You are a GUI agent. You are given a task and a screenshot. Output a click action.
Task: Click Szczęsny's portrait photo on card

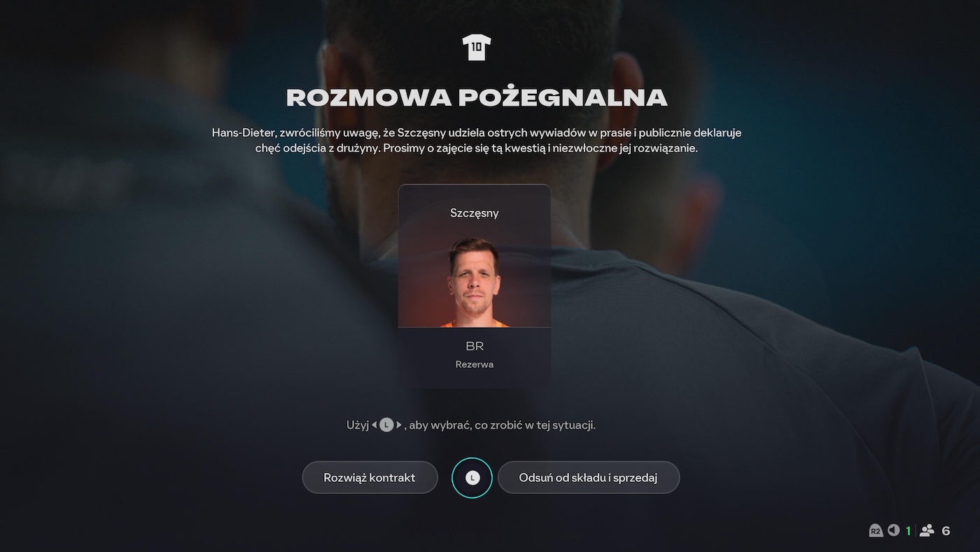click(475, 282)
